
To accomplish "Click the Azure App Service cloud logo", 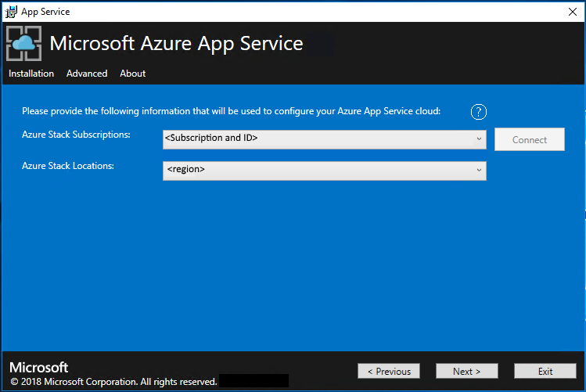I will 24,43.
